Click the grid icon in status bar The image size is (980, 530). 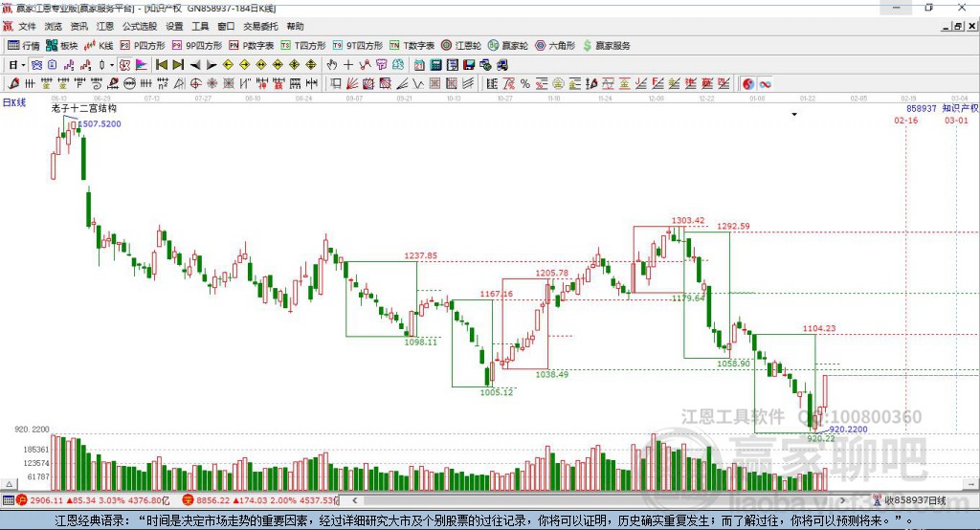(8, 500)
